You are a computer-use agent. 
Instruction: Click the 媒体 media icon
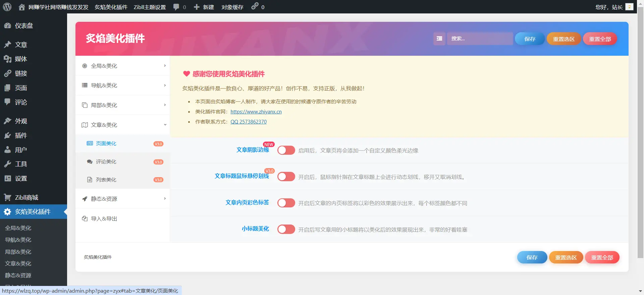pyautogui.click(x=8, y=59)
